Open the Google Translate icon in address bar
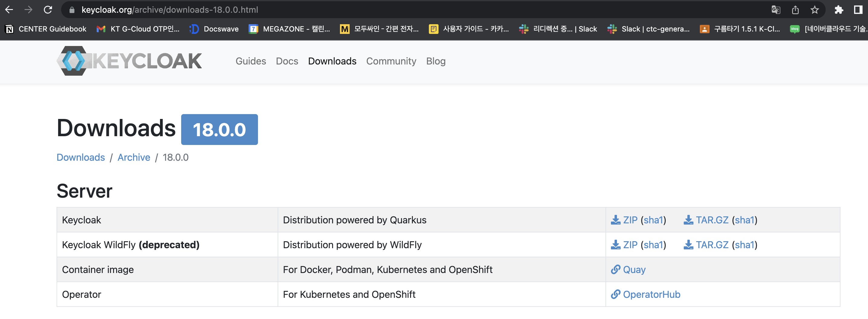 (x=776, y=10)
